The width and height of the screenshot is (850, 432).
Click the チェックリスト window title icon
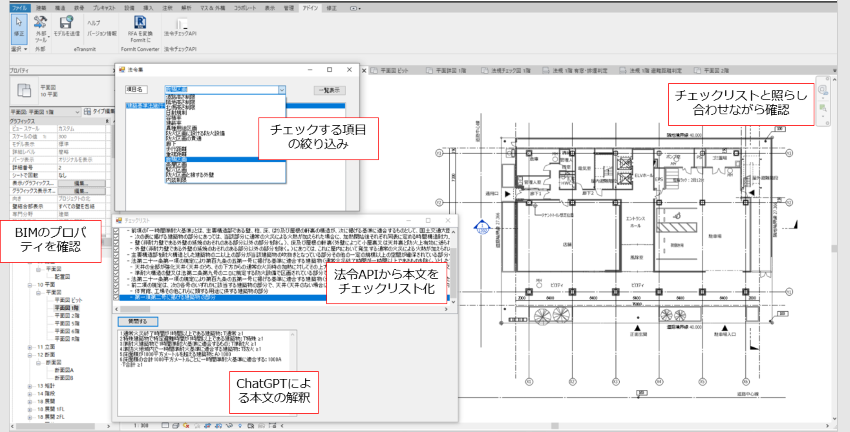pyautogui.click(x=119, y=221)
